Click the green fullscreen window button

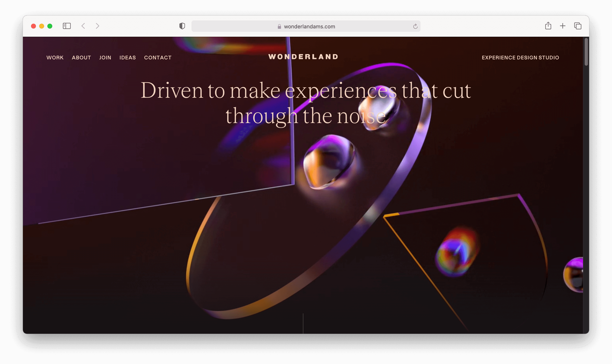50,26
